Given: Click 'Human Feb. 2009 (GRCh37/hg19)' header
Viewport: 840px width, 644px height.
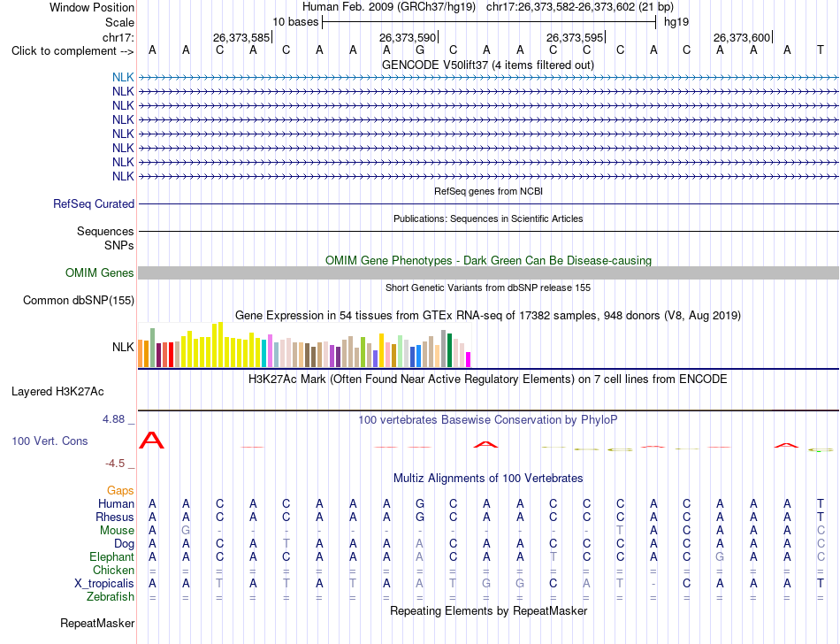Looking at the screenshot, I should (390, 7).
